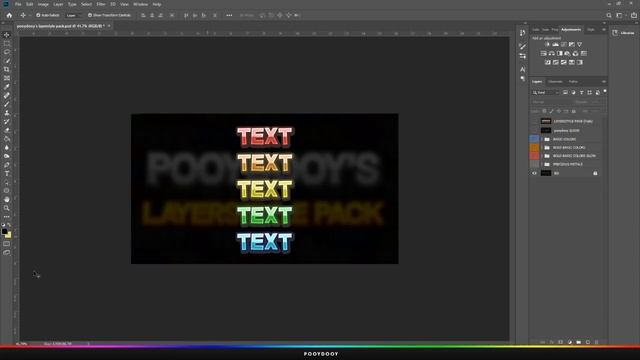Show the BOLD BASIC COLORS group
Image resolution: width=640 pixels, height=360 pixels.
(534, 147)
